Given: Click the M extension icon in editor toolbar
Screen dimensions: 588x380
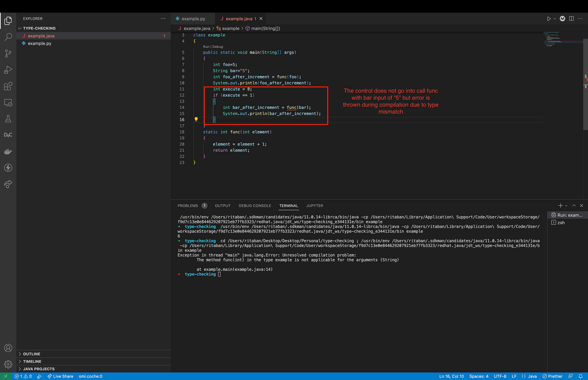Looking at the screenshot, I should click(x=562, y=19).
